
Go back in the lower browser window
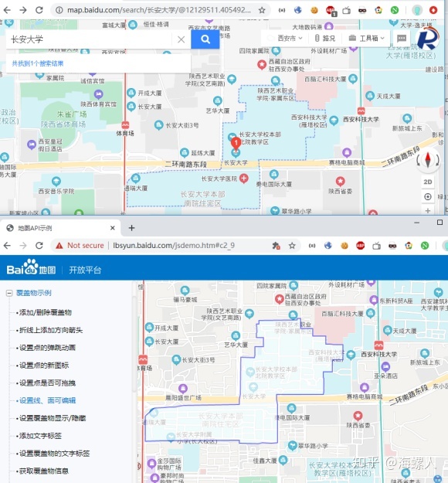tap(7, 246)
